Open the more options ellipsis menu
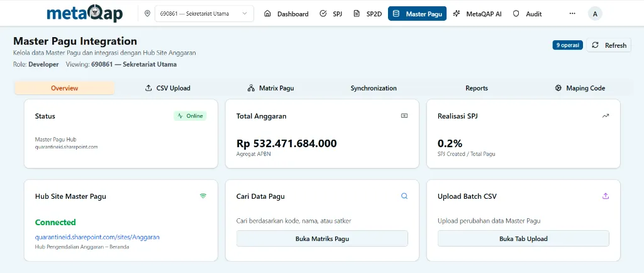 572,14
